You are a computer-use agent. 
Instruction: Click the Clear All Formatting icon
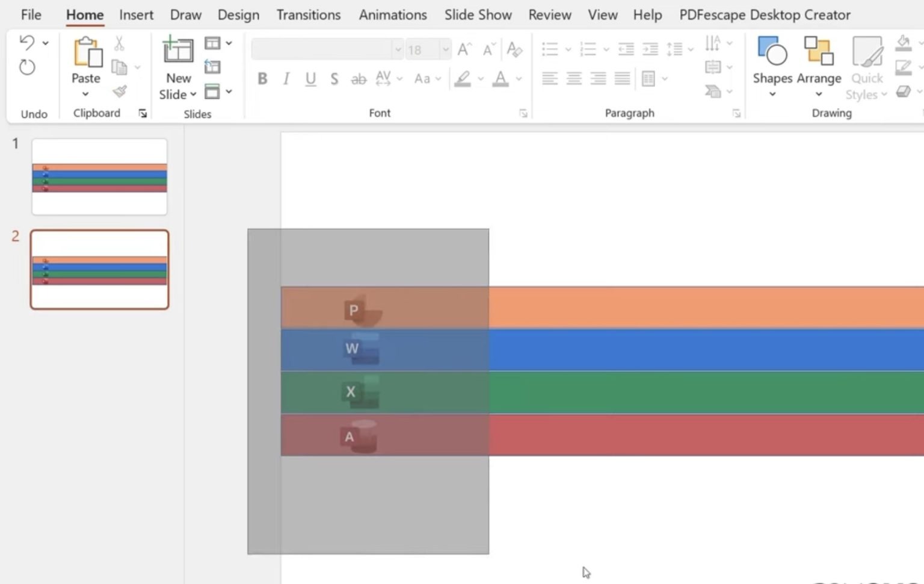pos(514,49)
